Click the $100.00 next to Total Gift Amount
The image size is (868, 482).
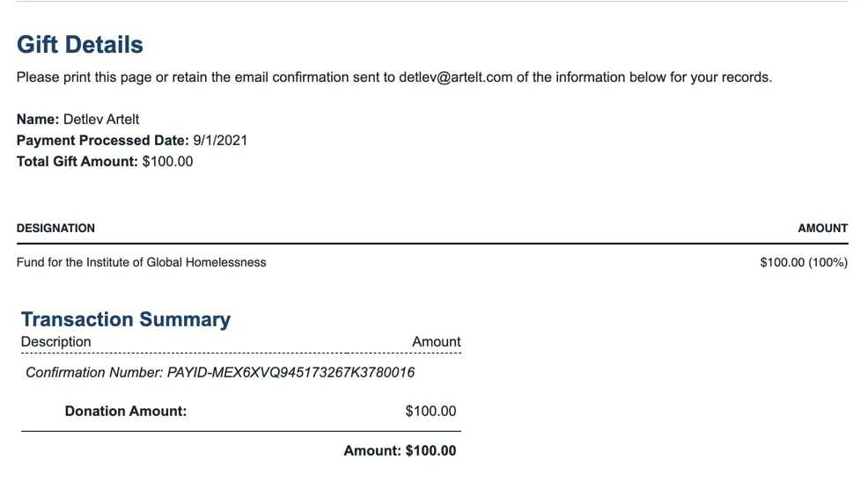167,162
